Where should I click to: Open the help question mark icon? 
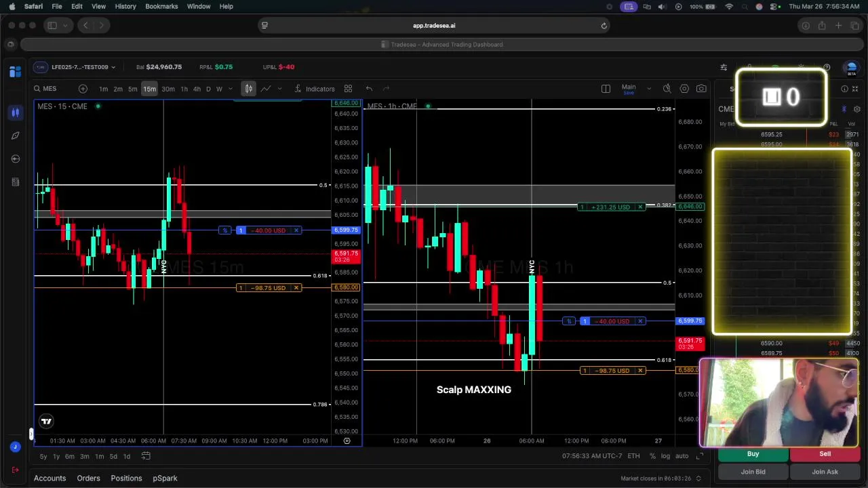click(827, 67)
